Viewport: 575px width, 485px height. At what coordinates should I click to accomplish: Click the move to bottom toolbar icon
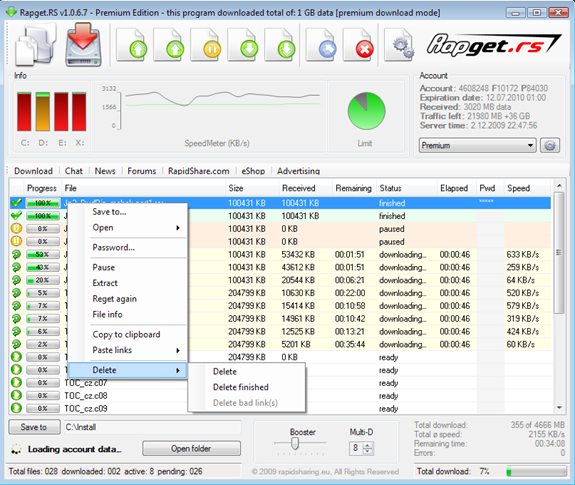(280, 45)
